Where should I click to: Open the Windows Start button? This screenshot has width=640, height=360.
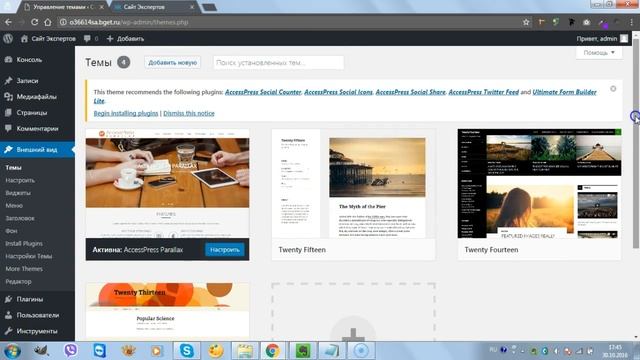tap(12, 351)
